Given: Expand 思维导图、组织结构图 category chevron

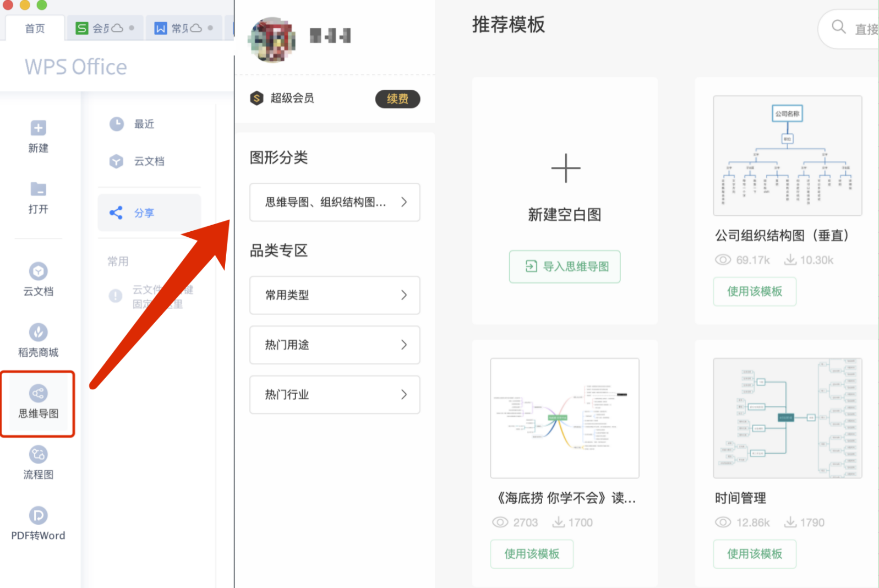Looking at the screenshot, I should pos(404,202).
